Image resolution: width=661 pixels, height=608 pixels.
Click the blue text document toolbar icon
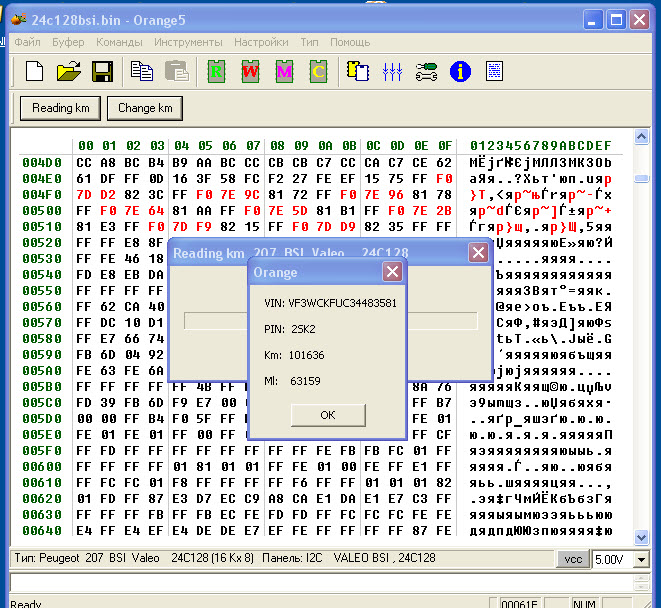(494, 71)
